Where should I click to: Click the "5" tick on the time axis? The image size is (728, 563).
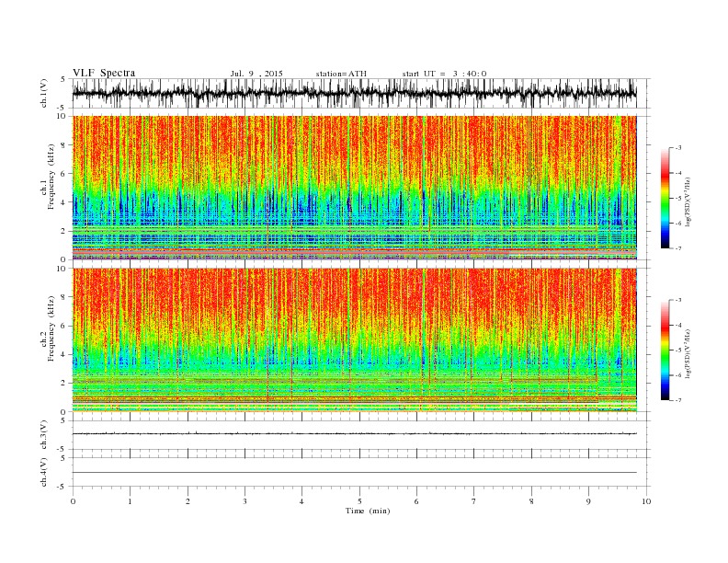pyautogui.click(x=359, y=501)
